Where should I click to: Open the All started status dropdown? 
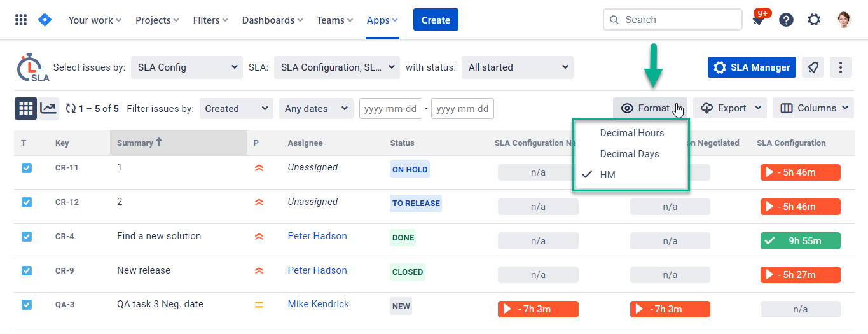pos(517,67)
